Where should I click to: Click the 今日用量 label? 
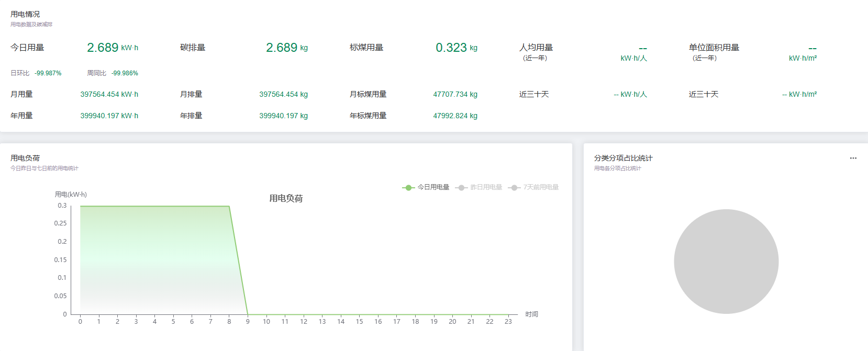(27, 48)
